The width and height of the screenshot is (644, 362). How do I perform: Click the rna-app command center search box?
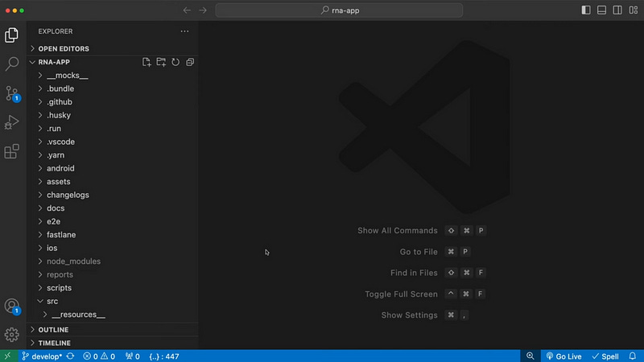click(x=339, y=10)
